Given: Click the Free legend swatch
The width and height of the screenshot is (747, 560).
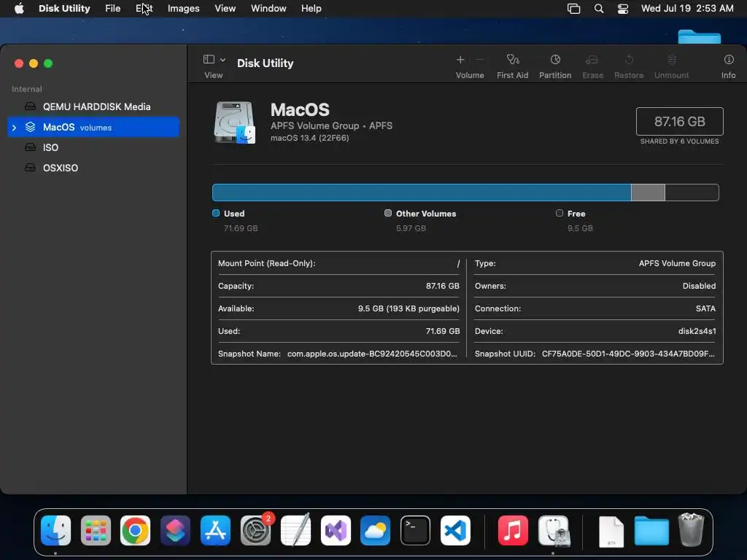Looking at the screenshot, I should pos(560,214).
